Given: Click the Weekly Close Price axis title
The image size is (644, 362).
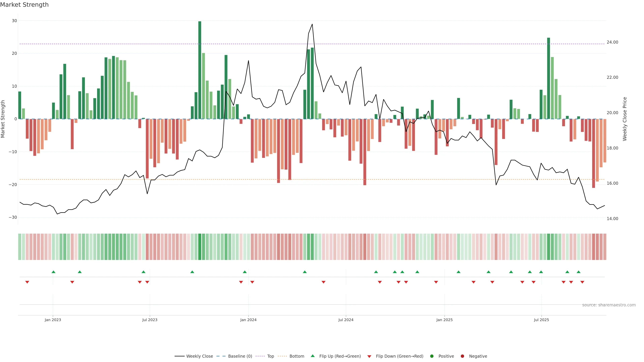Looking at the screenshot, I should pyautogui.click(x=625, y=119).
